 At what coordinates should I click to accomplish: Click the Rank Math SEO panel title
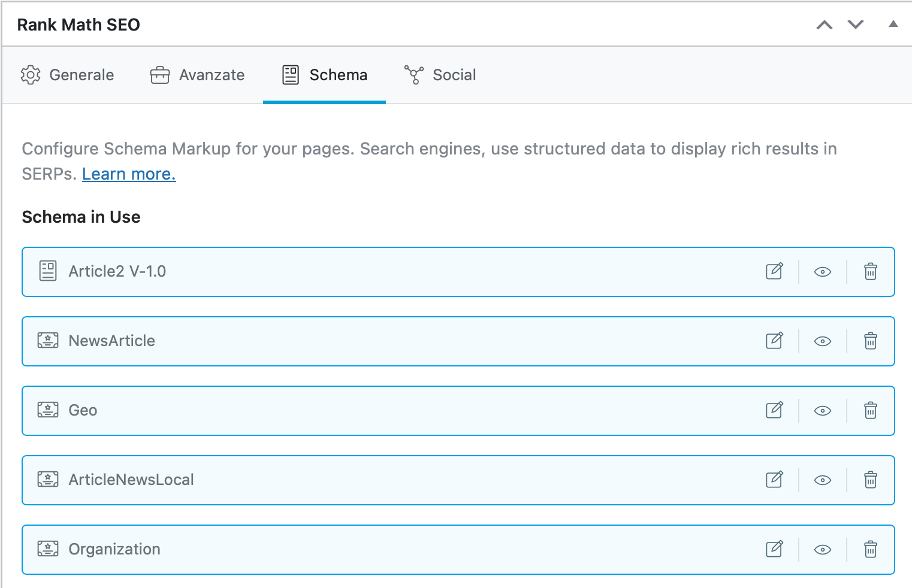coord(78,25)
